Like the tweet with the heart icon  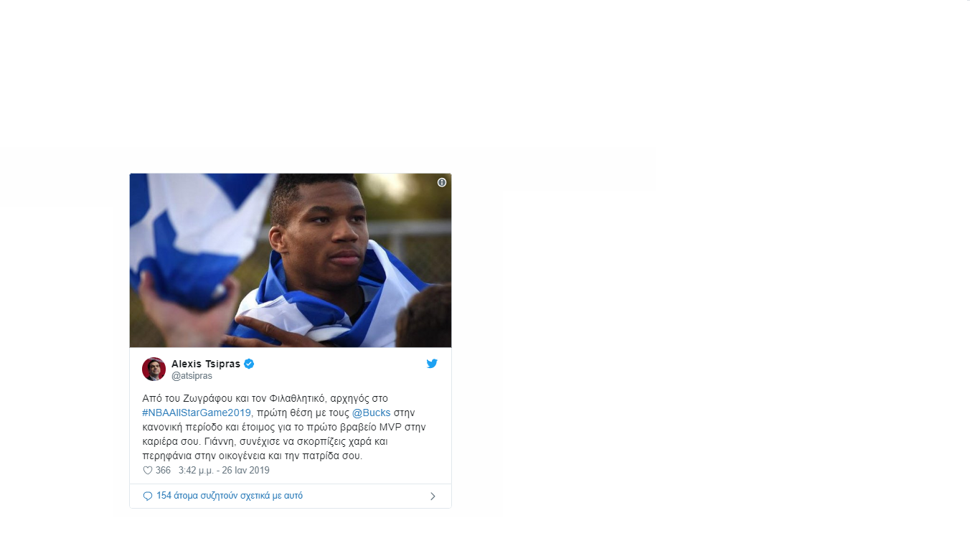click(148, 471)
